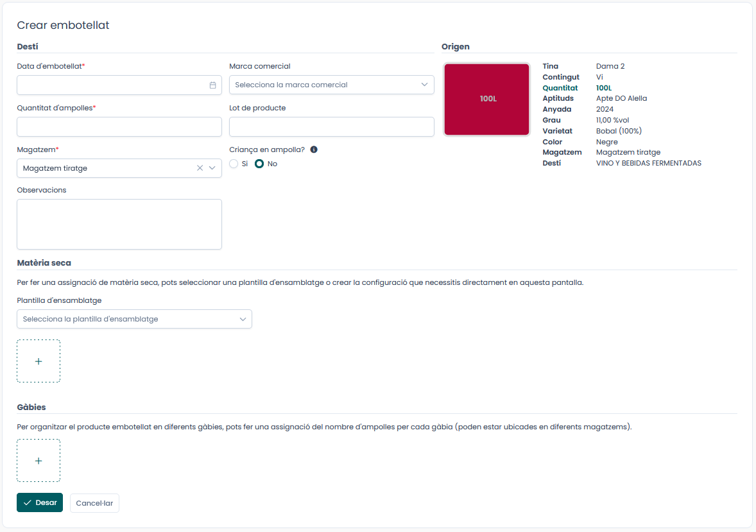Click the VINO Y BEBIDAS FERMENTADAS destination
Screen dimensions: 756x532
(648, 163)
